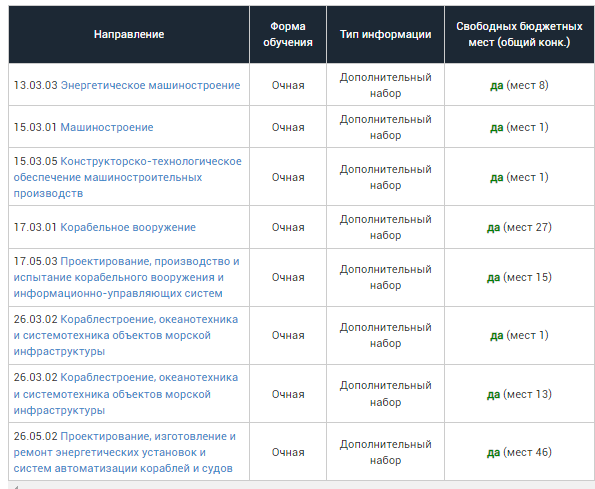595x489 pixels.
Task: Click the 'да (мест 15)' cell
Action: pos(519,277)
